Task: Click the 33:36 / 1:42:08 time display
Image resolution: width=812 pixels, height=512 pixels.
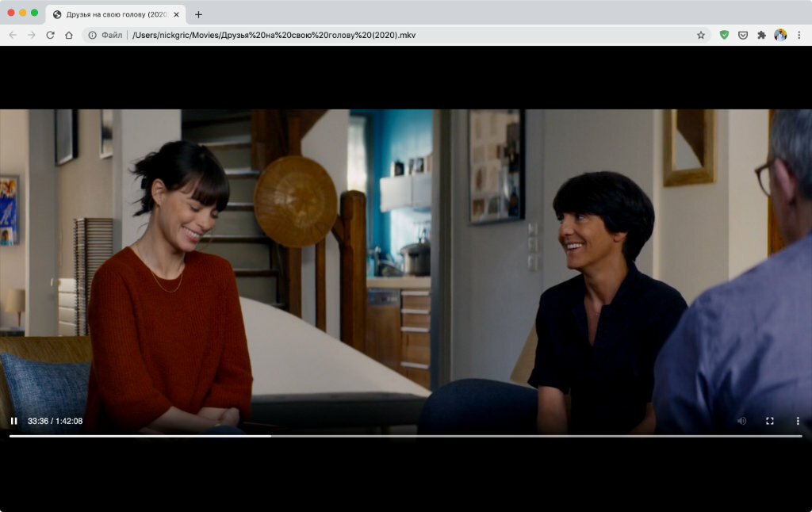Action: coord(55,421)
